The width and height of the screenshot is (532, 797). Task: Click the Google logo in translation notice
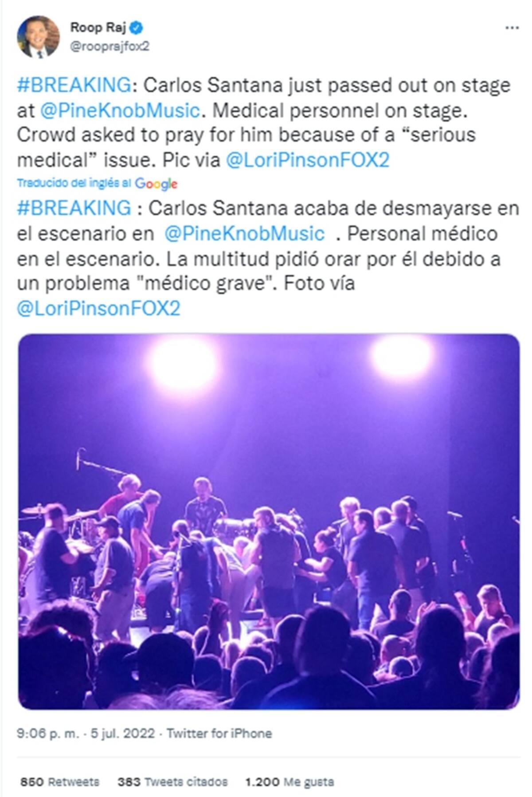(156, 184)
